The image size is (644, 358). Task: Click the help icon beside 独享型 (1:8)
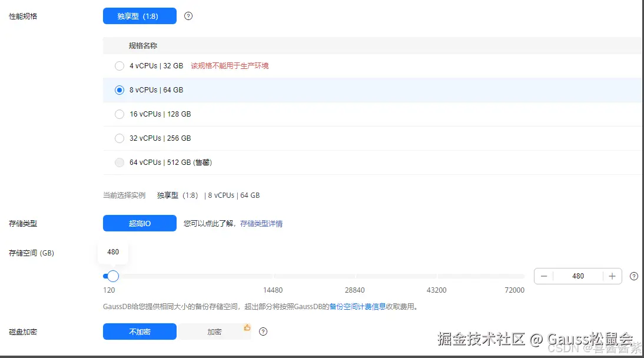[188, 16]
